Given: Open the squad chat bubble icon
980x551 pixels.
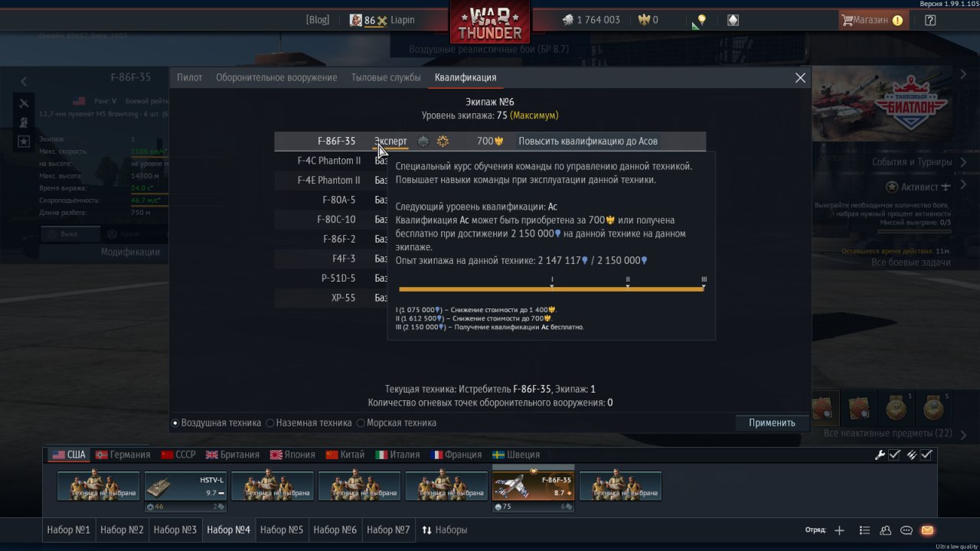Looking at the screenshot, I should click(906, 530).
